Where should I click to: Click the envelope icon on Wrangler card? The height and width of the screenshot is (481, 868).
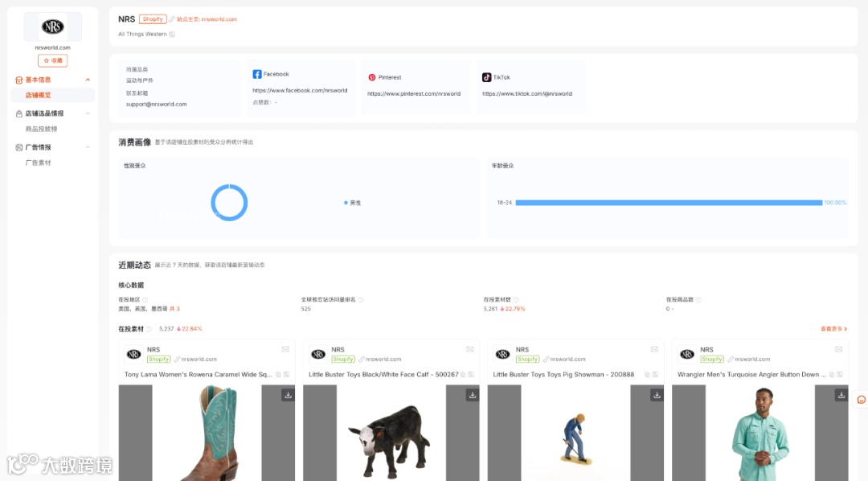pos(838,349)
